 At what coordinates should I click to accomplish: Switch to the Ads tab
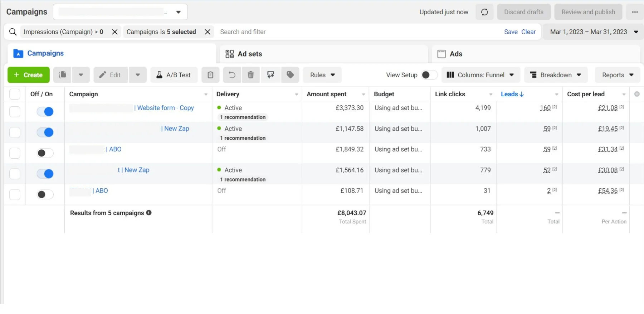[x=536, y=54]
